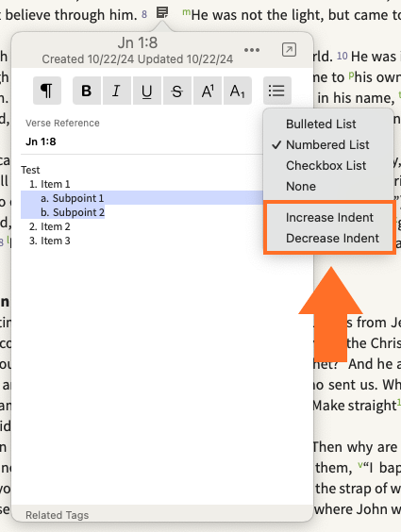Open the list options dropdown

click(276, 91)
